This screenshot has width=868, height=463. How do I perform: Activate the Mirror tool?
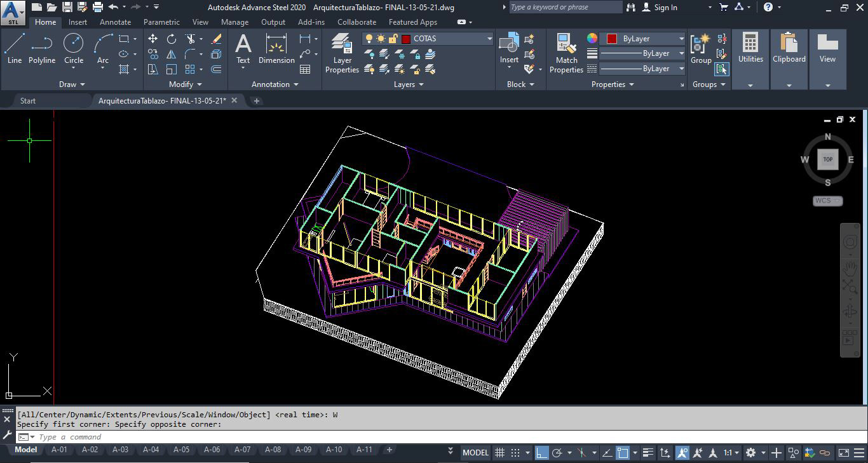(x=172, y=54)
